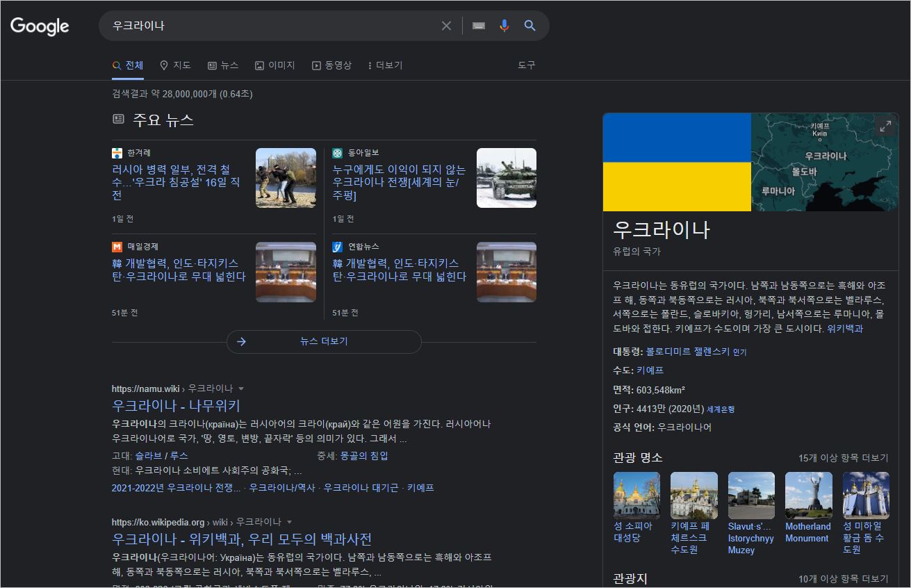Open the on-screen keyboard input tool
This screenshot has width=911, height=588.
tap(479, 26)
